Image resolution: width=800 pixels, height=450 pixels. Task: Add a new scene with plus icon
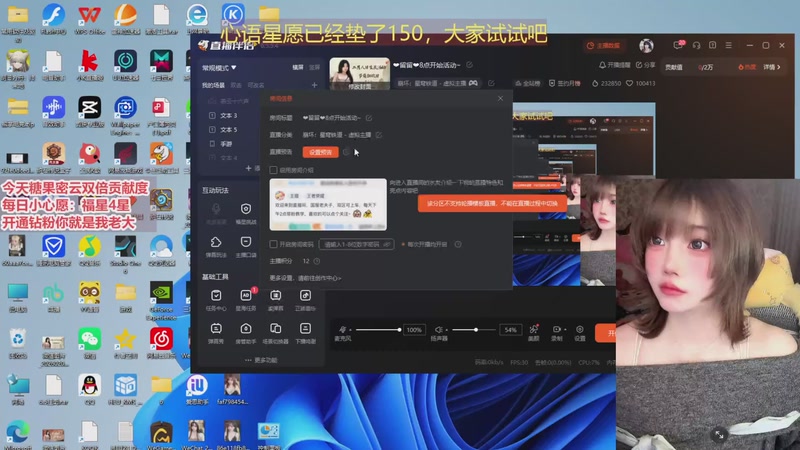[x=314, y=85]
